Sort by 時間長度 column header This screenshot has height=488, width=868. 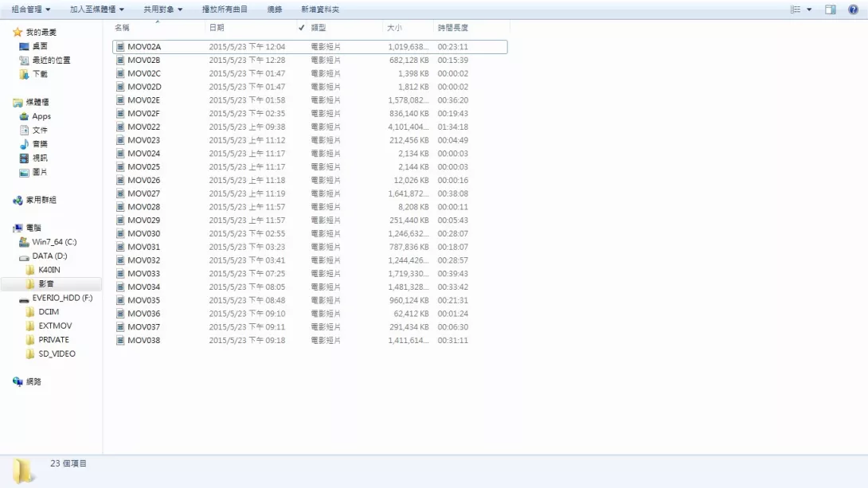[453, 28]
